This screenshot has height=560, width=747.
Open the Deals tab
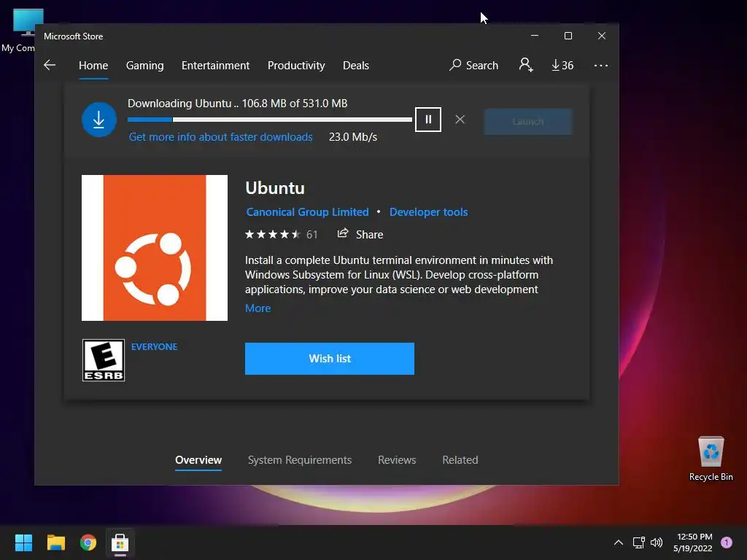(x=356, y=65)
